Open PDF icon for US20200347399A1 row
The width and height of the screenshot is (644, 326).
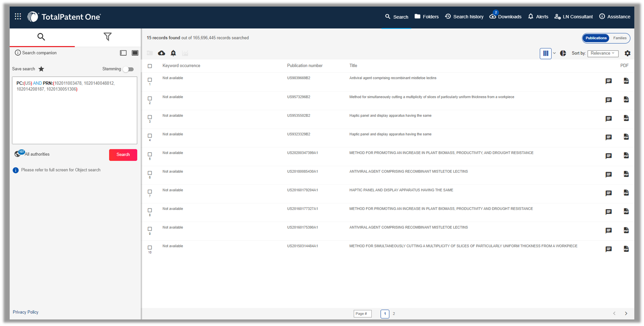[626, 155]
